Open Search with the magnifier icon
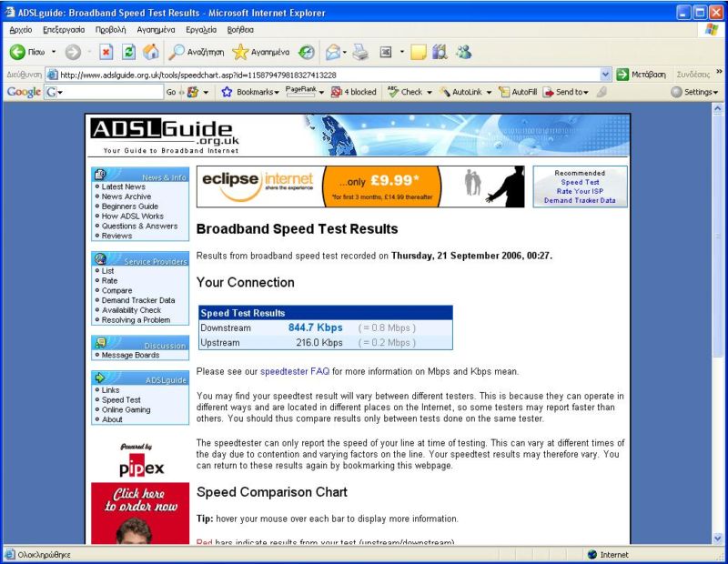 [x=196, y=52]
